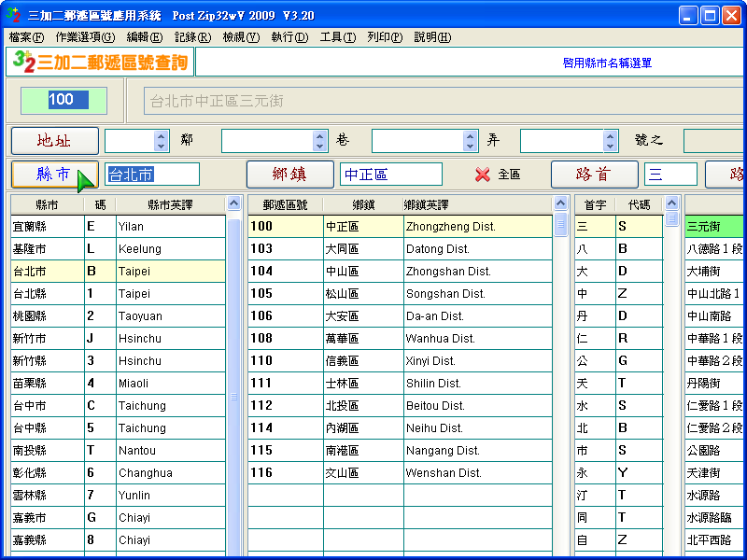Screen dimensions: 747x560
Task: Click the 代碼 column header
Action: 639,204
